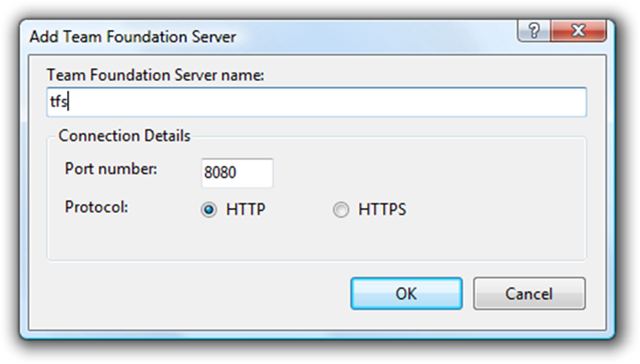Select the HTTP protocol radio button
The height and width of the screenshot is (364, 640).
point(209,210)
